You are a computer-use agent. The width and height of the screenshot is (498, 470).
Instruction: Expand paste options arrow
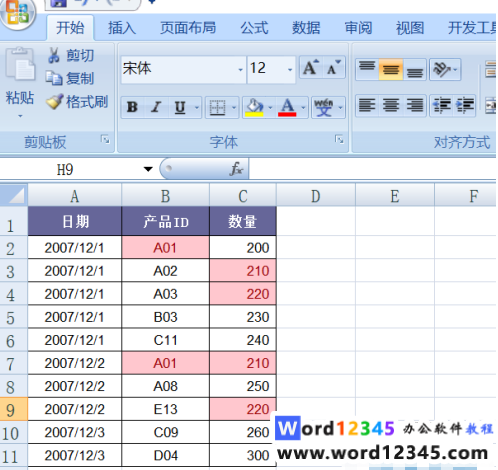[20, 116]
